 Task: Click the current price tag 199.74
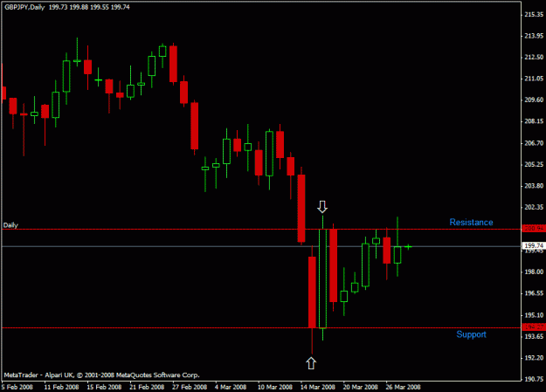point(534,245)
